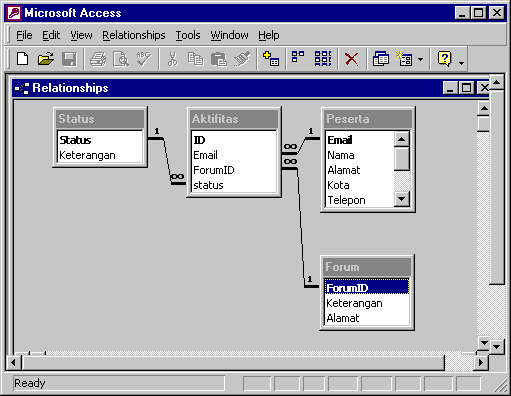Viewport: 511px width, 396px height.
Task: Select the Telepon field in Peserta
Action: 360,200
